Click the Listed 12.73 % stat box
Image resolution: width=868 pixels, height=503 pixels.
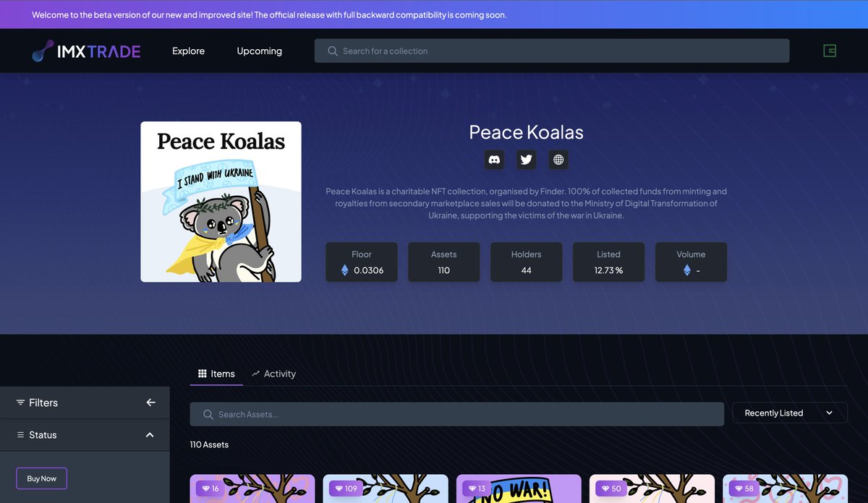pyautogui.click(x=609, y=262)
